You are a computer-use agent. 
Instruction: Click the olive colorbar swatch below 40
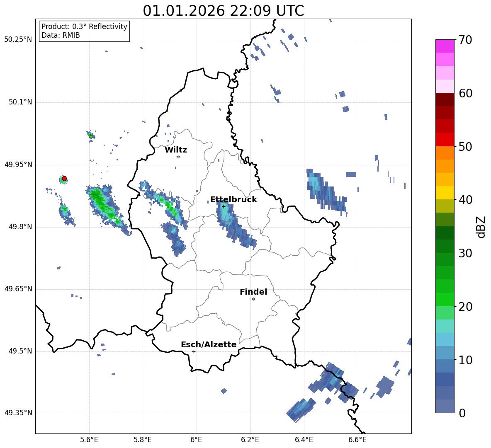pyautogui.click(x=445, y=206)
